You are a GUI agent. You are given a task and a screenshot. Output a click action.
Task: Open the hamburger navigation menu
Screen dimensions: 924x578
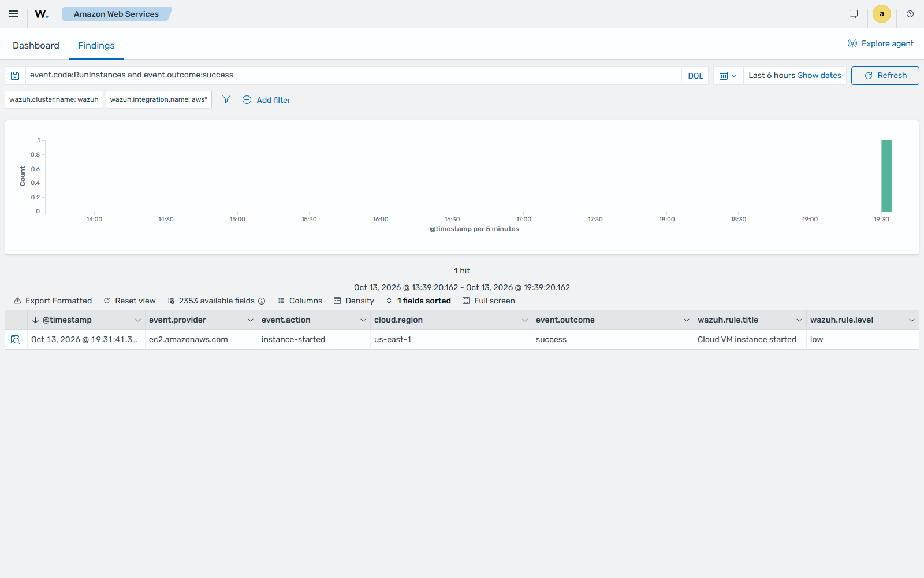point(14,14)
